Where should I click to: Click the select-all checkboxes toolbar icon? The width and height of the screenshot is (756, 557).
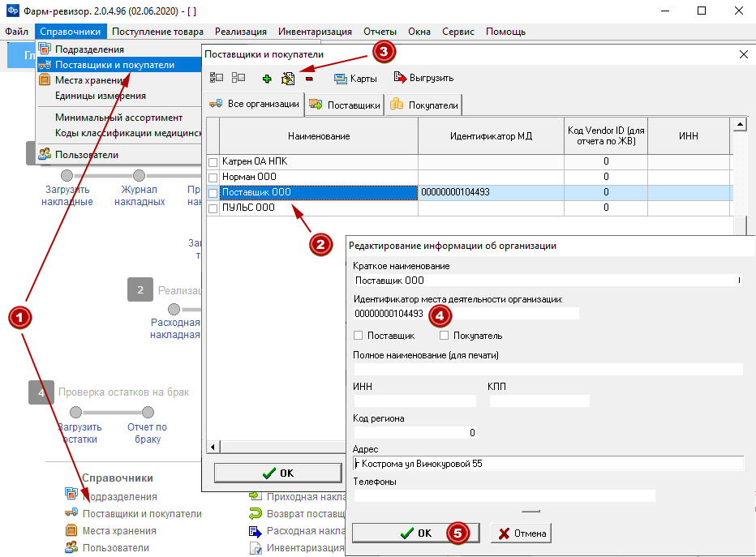217,78
